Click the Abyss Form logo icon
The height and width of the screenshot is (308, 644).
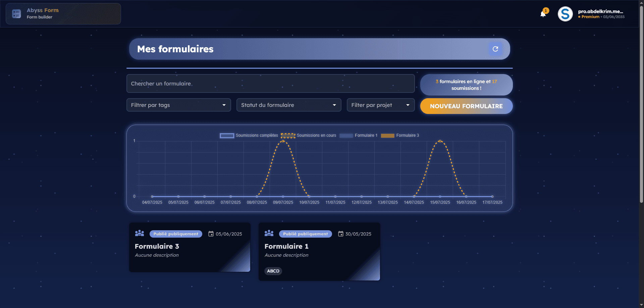pyautogui.click(x=16, y=14)
